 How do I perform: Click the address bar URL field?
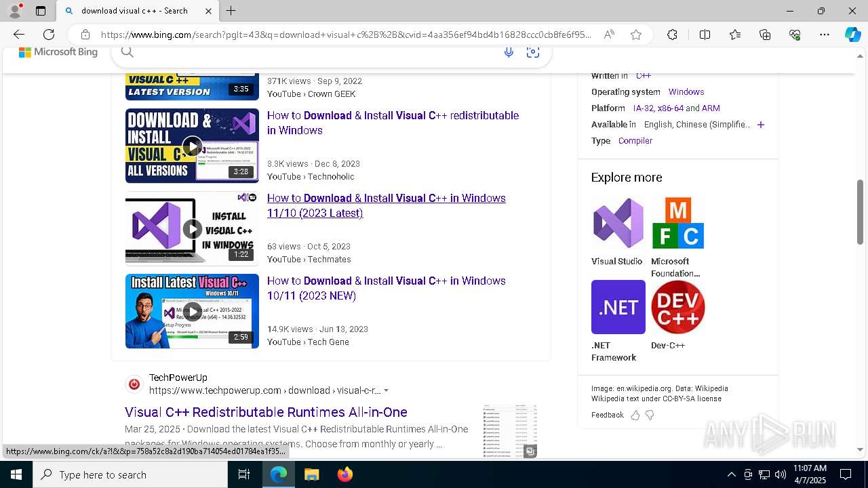346,35
